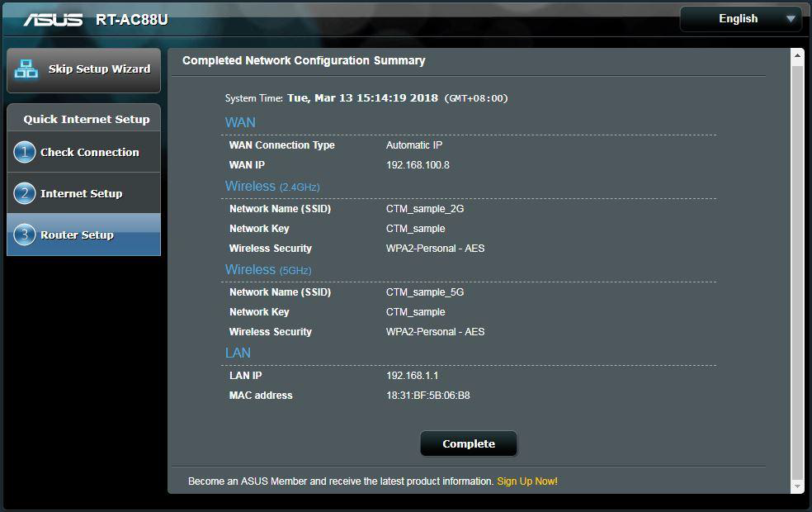The image size is (812, 512).
Task: Click the WAN IP value 192.168.100.8
Action: (418, 165)
